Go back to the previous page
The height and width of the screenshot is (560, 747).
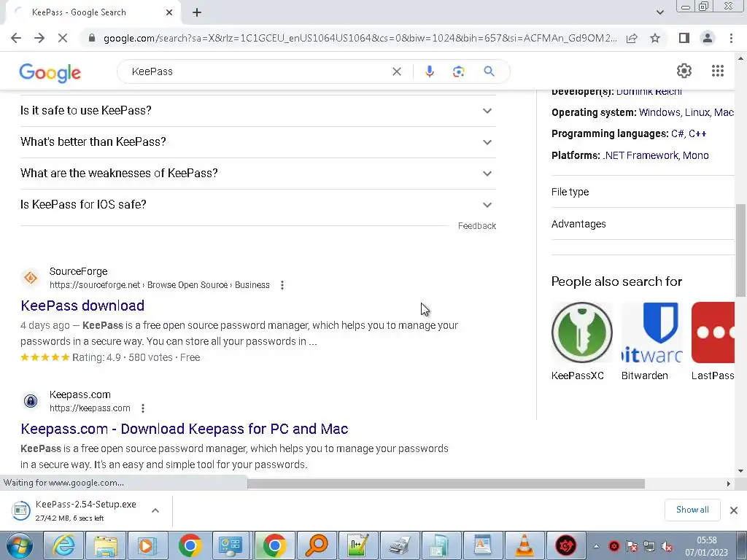click(x=16, y=38)
